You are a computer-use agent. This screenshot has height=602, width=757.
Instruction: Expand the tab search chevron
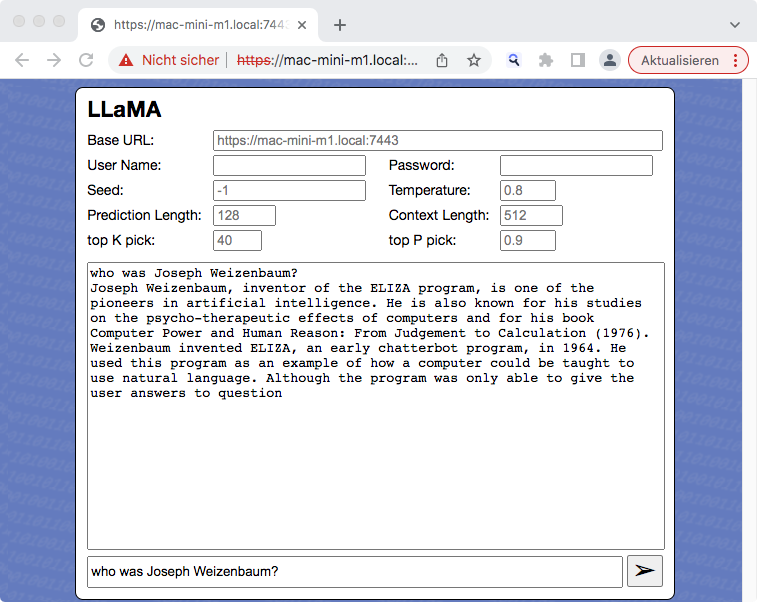pyautogui.click(x=735, y=25)
